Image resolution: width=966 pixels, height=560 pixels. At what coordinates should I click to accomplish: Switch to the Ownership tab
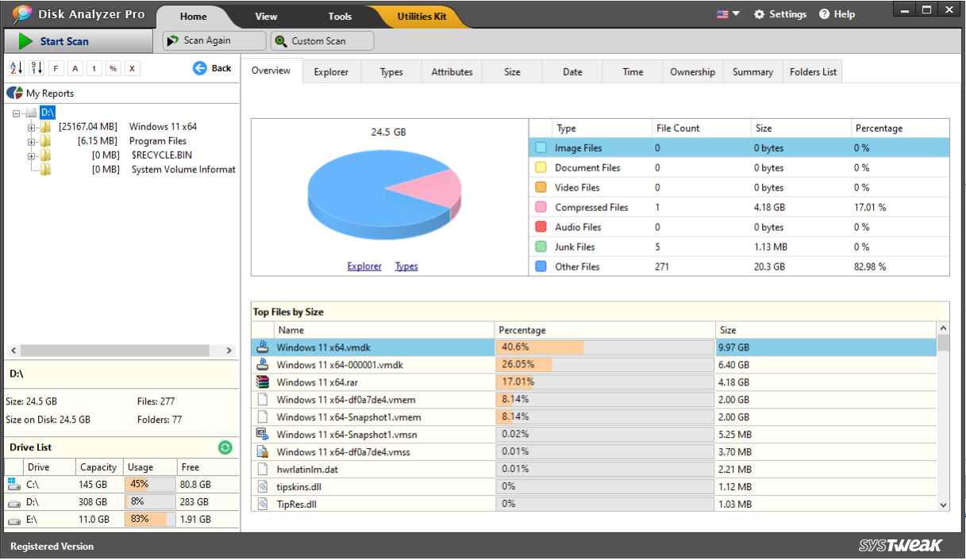[x=692, y=71]
